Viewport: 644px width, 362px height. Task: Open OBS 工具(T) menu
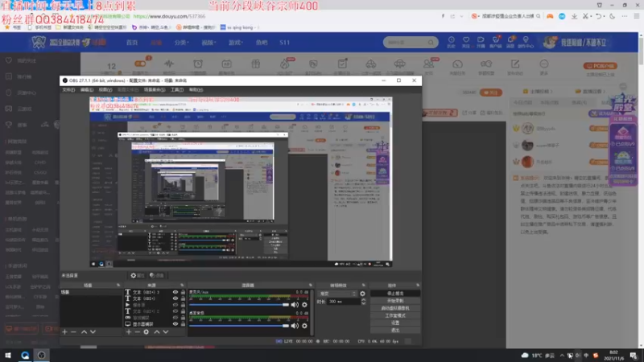(x=177, y=89)
